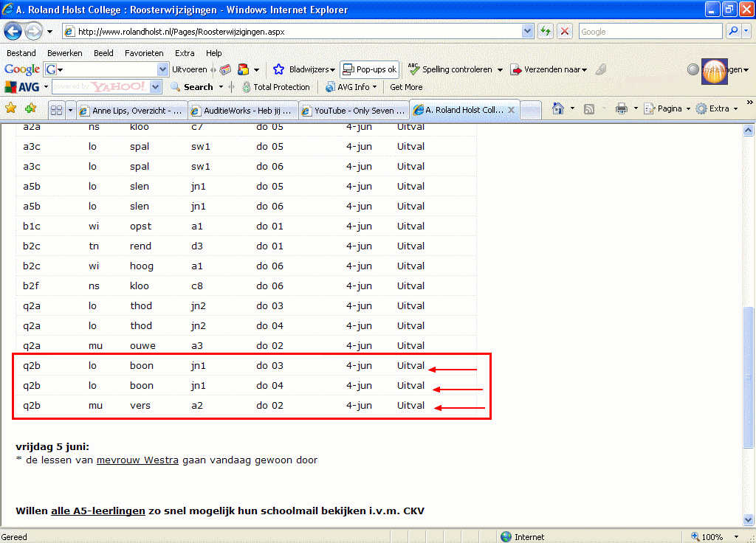
Task: Open the Help menu
Action: point(213,53)
